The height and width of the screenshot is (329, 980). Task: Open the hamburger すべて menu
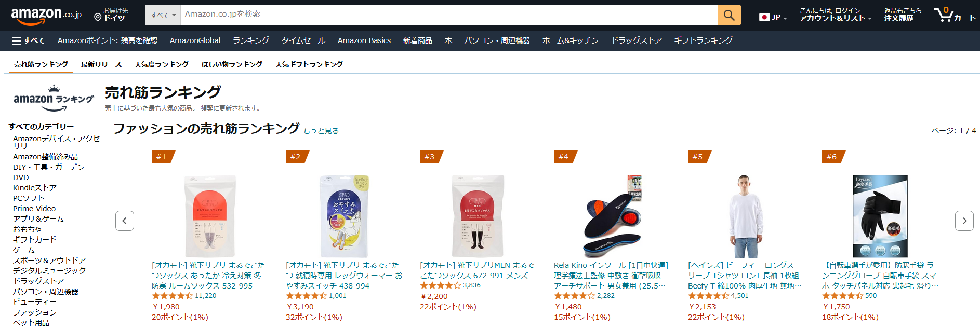tap(28, 40)
